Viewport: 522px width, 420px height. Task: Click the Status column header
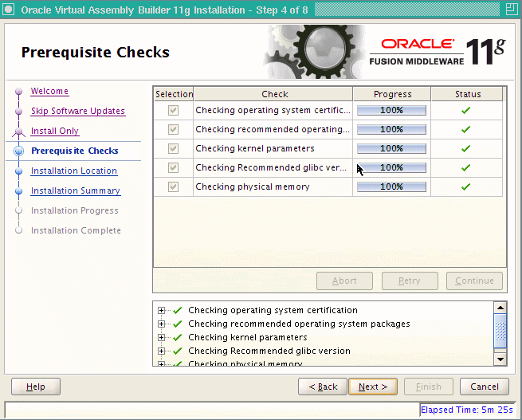point(467,94)
